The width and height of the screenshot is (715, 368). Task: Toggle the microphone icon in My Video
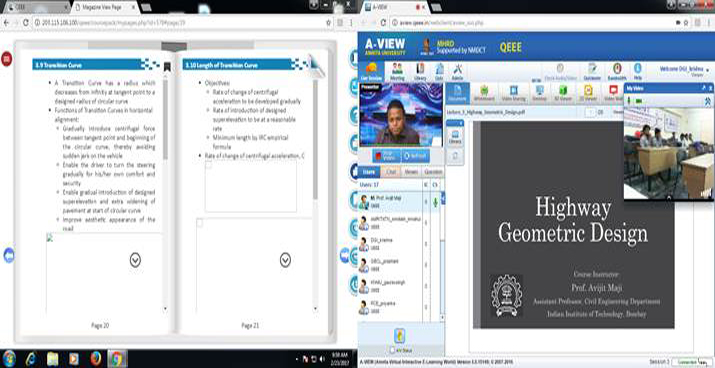[630, 100]
